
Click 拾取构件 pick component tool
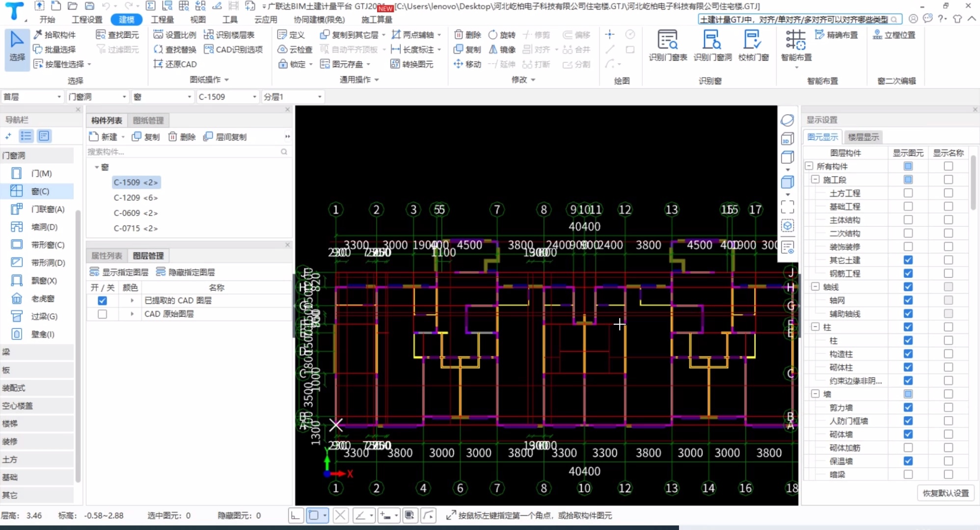(54, 35)
